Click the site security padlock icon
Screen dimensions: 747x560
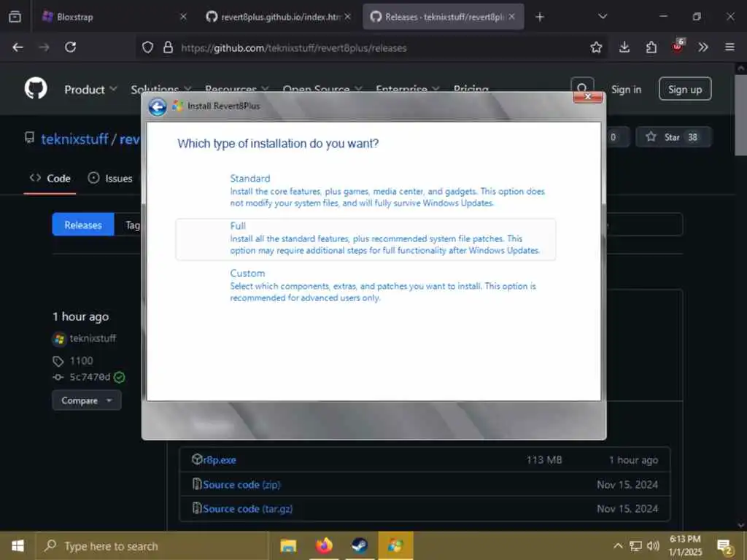pos(168,47)
